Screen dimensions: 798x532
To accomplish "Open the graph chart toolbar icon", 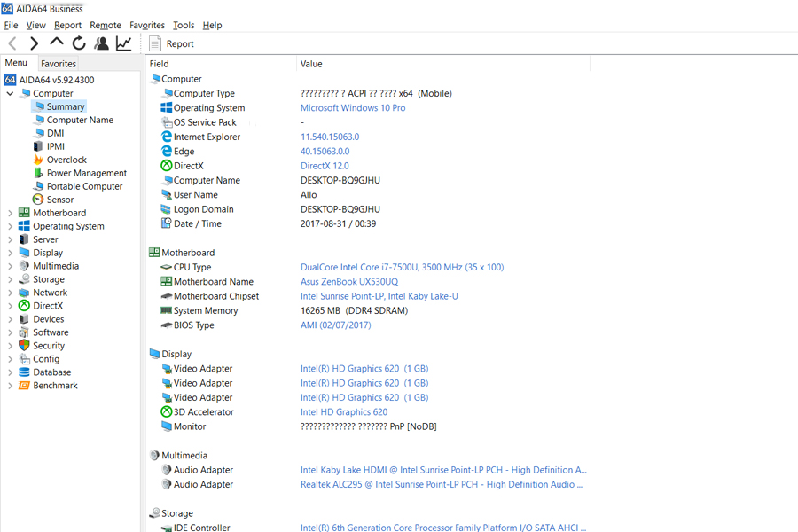I will [x=123, y=43].
